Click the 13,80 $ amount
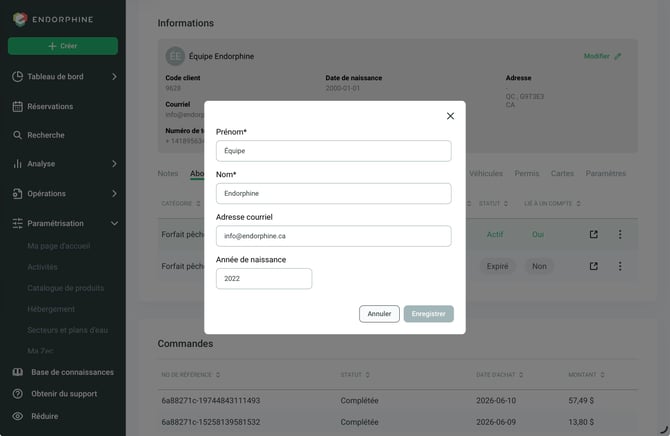Viewport: 670px width, 436px height. click(581, 422)
